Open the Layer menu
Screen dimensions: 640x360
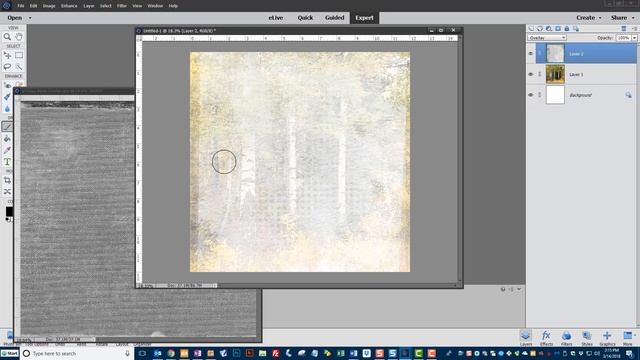point(89,6)
